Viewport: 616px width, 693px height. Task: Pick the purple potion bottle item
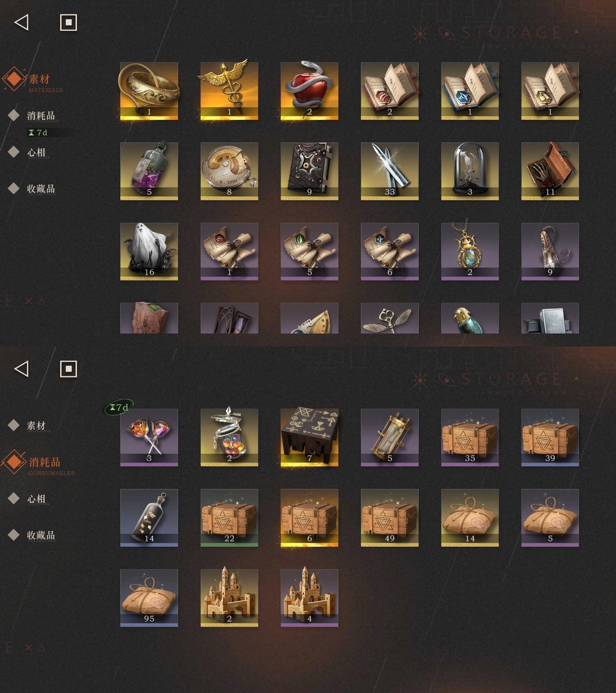pos(149,171)
